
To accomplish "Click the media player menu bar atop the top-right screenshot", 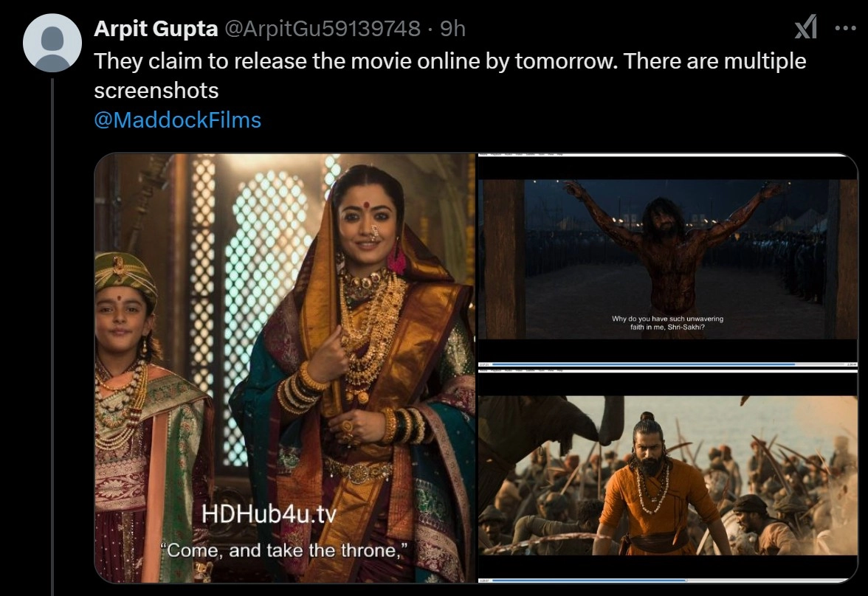I will click(667, 155).
